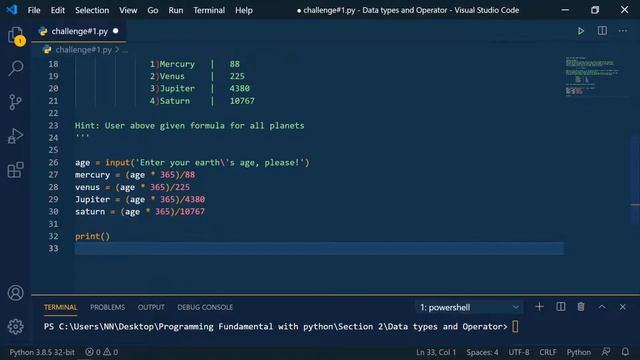Change file encoding UTF-8
Viewport: 640px width, 360px height.
519,352
